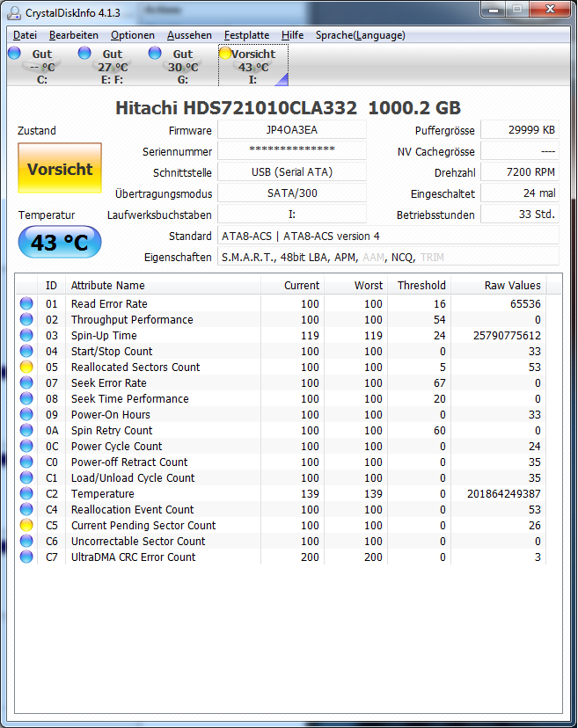Click the yellow Vorsicht health status button

tap(60, 168)
